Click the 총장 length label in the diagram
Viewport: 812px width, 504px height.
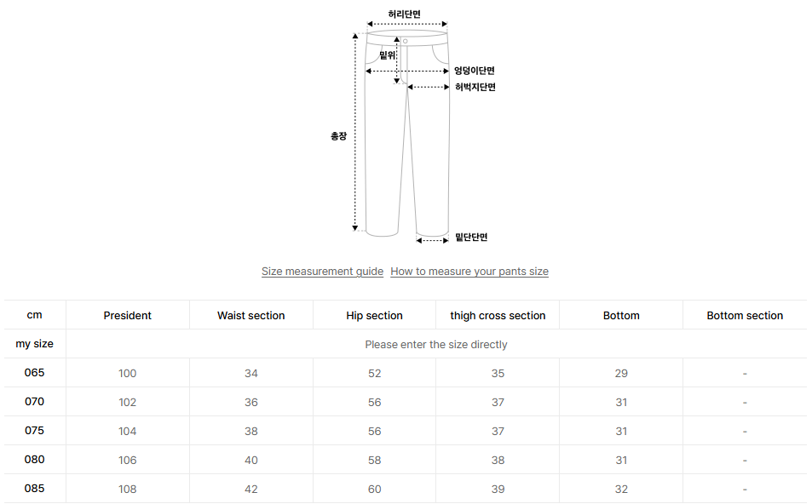tap(339, 136)
